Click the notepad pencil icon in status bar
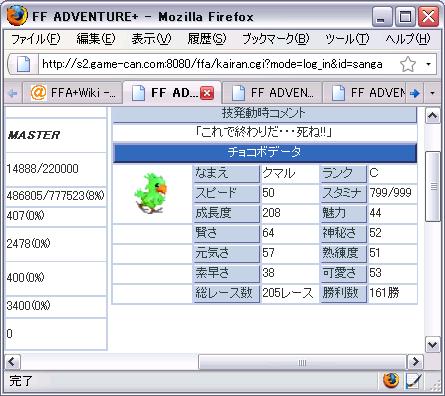445x396 pixels. 413,381
